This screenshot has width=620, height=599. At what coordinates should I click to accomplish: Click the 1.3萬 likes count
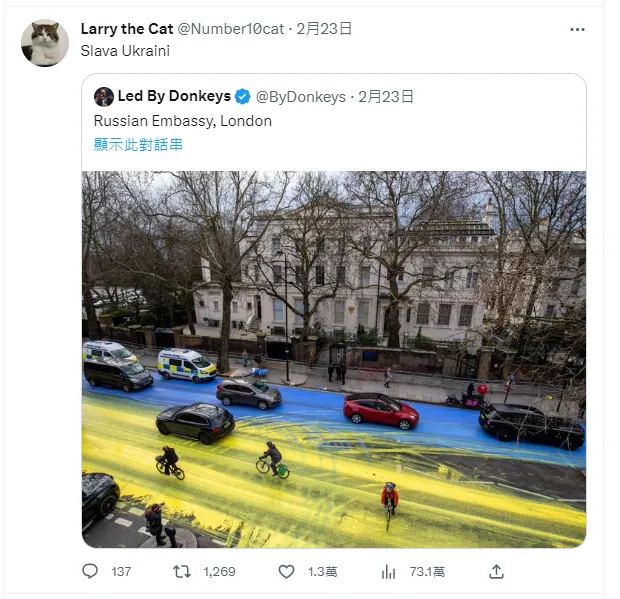[322, 572]
